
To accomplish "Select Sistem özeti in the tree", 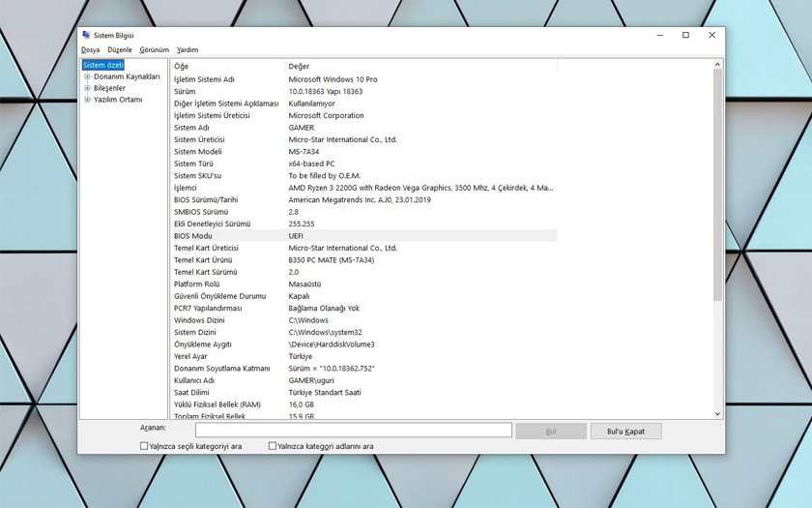I will (103, 65).
